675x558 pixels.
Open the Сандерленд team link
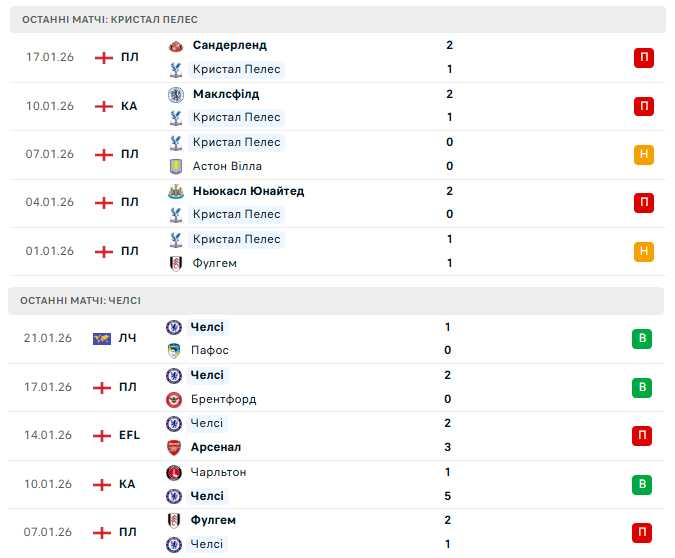229,45
